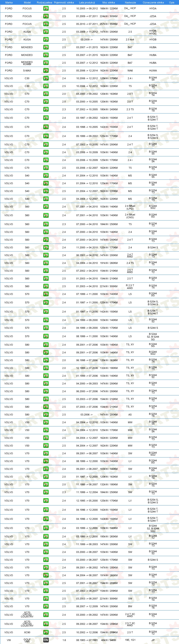
Task: Select the 'XC90' model cell
Action: pyautogui.click(x=27, y=632)
